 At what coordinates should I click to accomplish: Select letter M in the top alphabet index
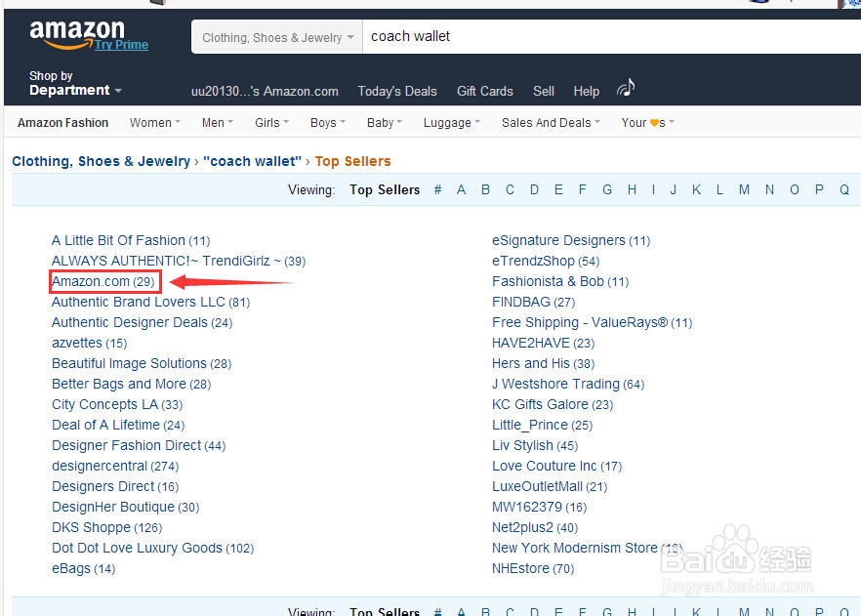pyautogui.click(x=744, y=190)
